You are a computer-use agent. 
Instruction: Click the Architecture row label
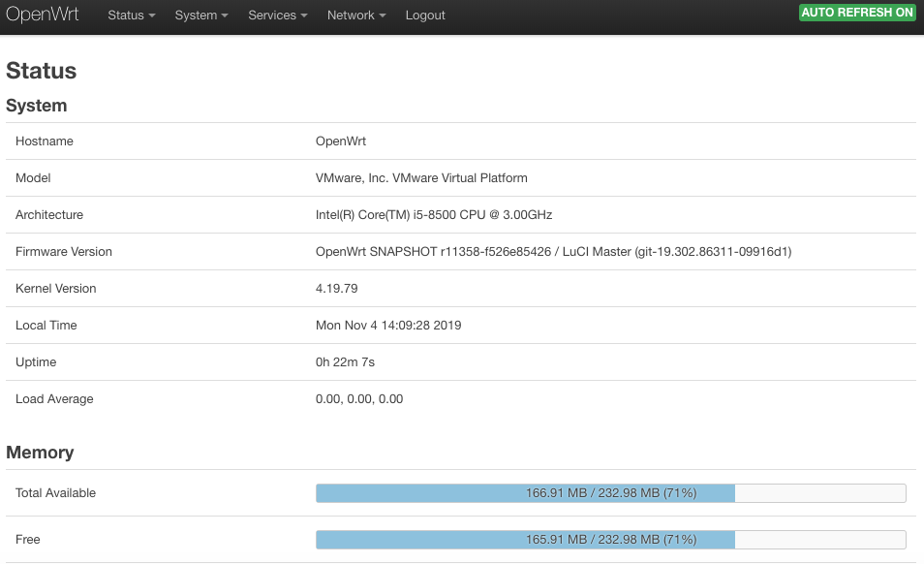[49, 215]
